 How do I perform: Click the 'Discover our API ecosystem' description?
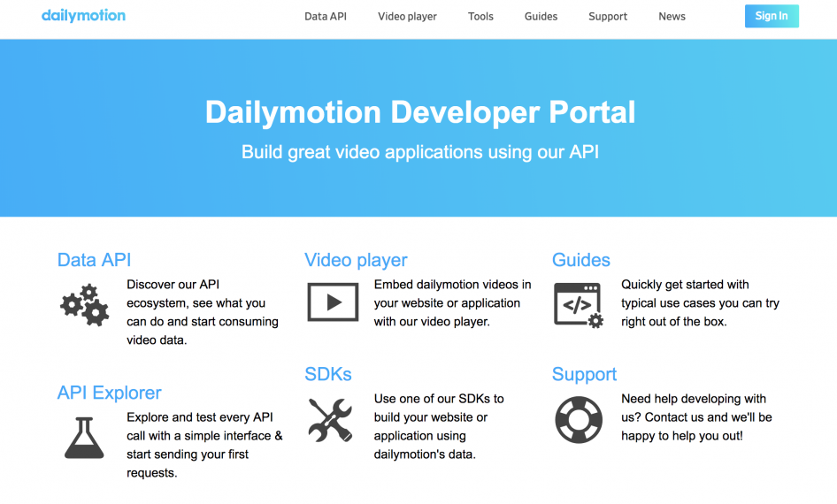click(x=203, y=312)
